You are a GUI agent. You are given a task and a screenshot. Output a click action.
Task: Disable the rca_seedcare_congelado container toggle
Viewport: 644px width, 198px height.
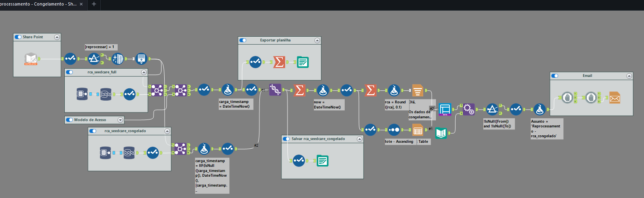(93, 131)
